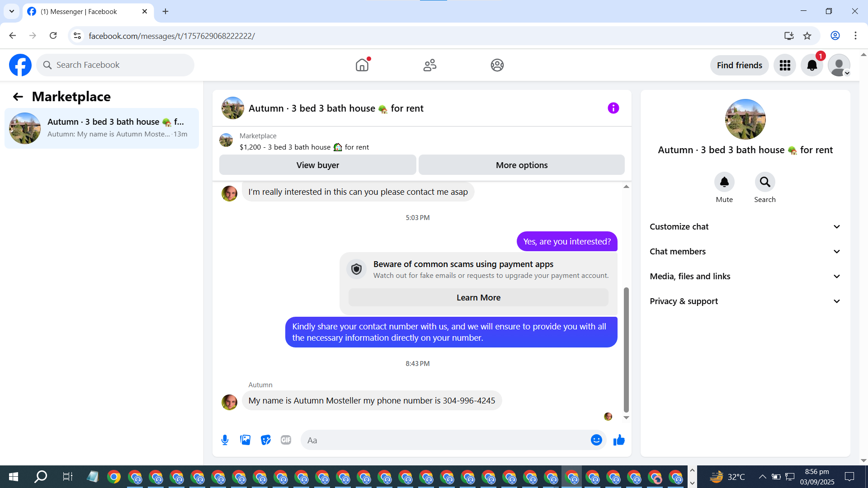
Task: Click the large listing photo in right panel
Action: (745, 119)
